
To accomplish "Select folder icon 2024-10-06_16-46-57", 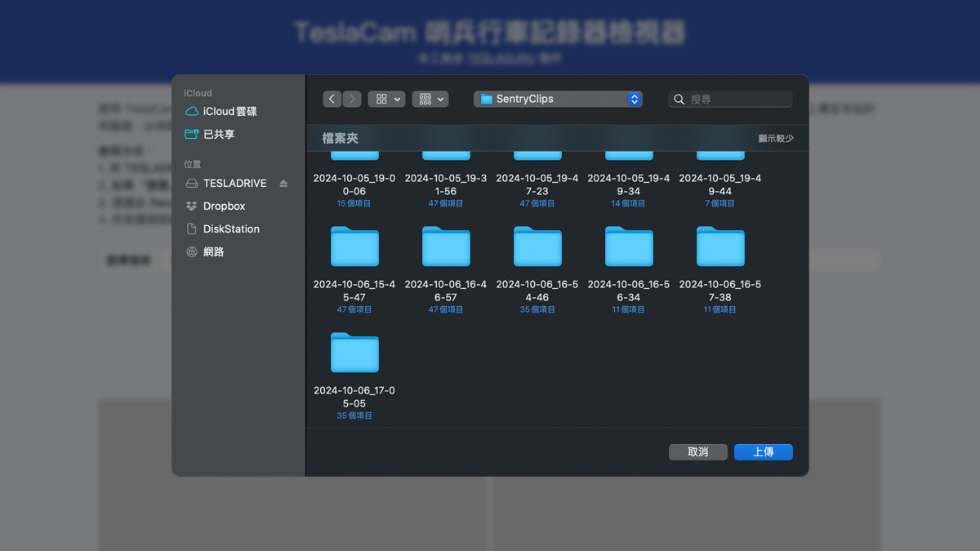I will [x=446, y=247].
